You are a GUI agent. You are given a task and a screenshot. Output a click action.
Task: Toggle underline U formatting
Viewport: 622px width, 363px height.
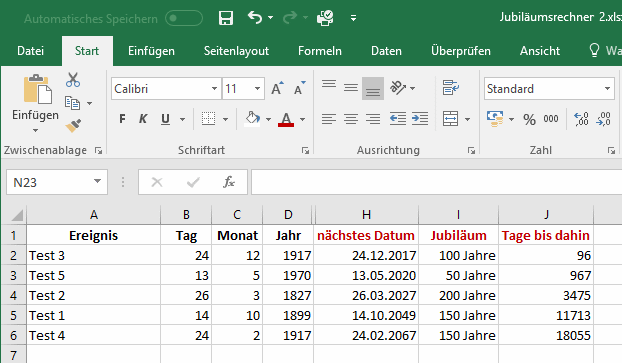point(165,119)
